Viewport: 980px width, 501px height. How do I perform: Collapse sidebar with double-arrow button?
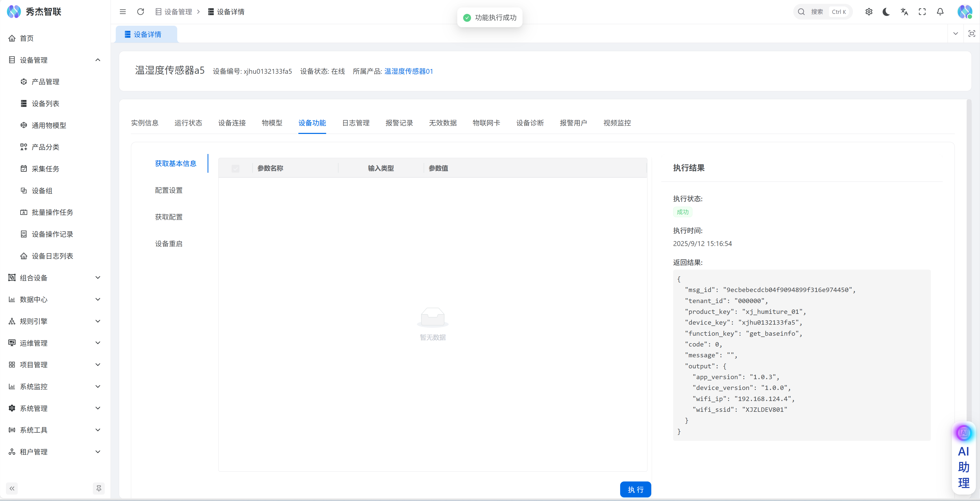pos(12,488)
